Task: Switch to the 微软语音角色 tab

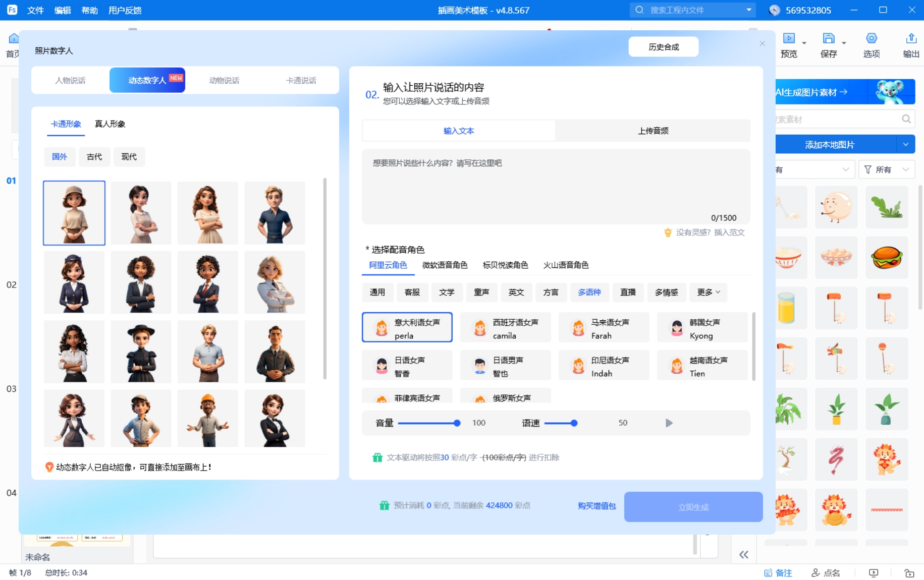Action: [445, 265]
